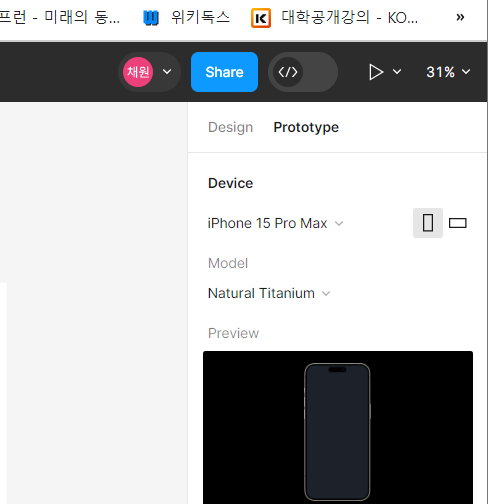Open the iPhone 15 Pro Max dropdown
Viewport: 488px width, 504px height.
click(275, 223)
